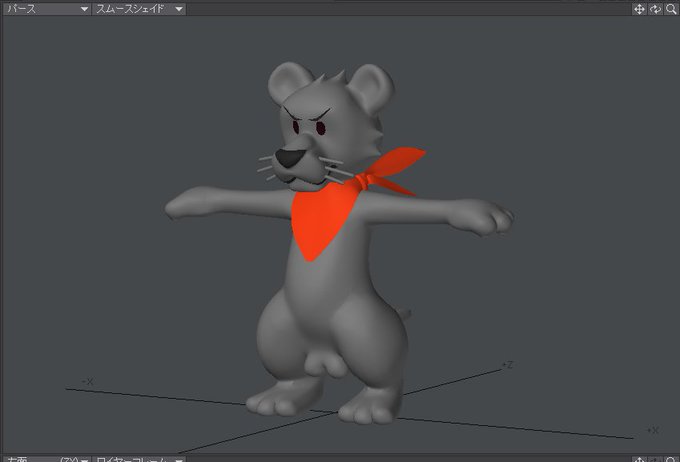The height and width of the screenshot is (462, 680).
Task: Select the viewport zoom magnifier icon
Action: point(671,9)
